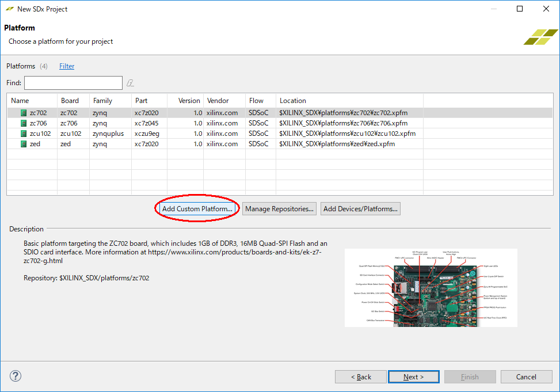
Task: Go to Next wizard page
Action: 414,377
